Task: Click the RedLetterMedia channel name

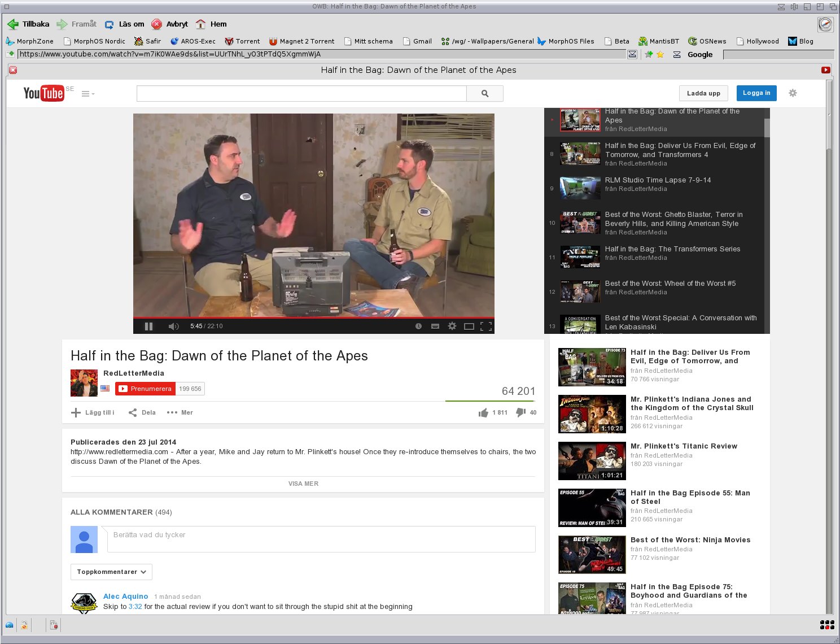Action: tap(134, 373)
